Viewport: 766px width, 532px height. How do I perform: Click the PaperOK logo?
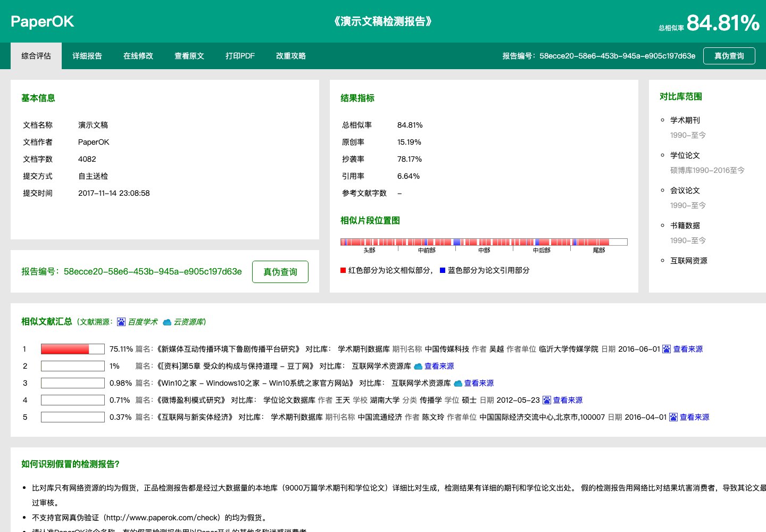(x=43, y=21)
